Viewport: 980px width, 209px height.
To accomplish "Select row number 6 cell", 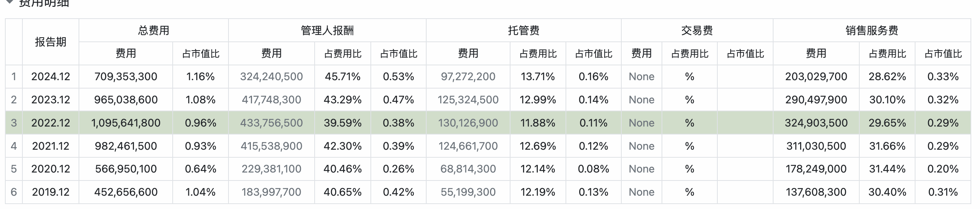I will 14,192.
